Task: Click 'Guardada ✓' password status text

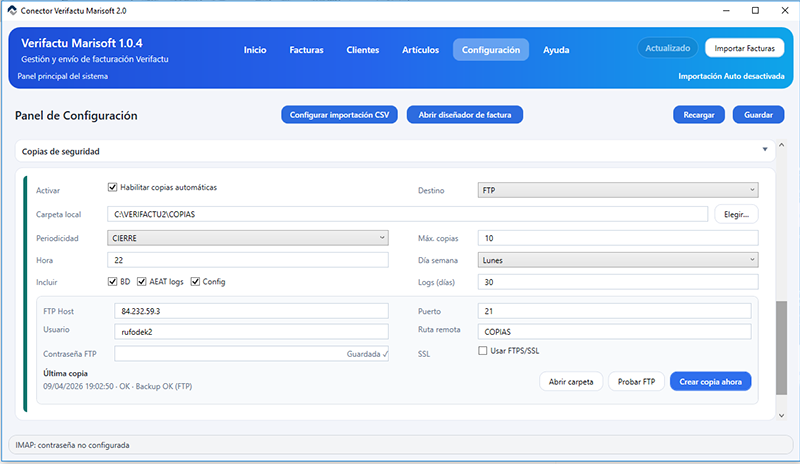Action: (x=367, y=354)
